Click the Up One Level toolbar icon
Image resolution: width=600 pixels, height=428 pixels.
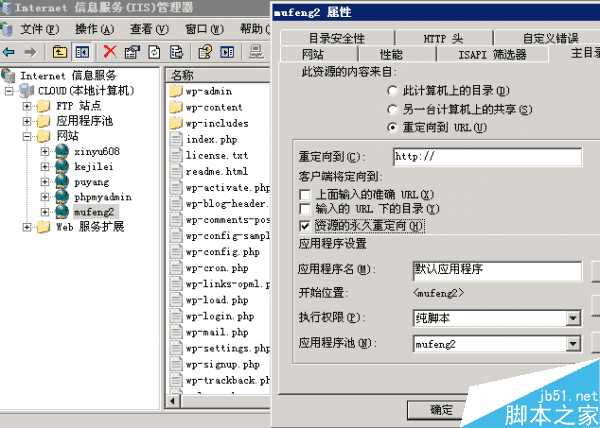tap(60, 51)
